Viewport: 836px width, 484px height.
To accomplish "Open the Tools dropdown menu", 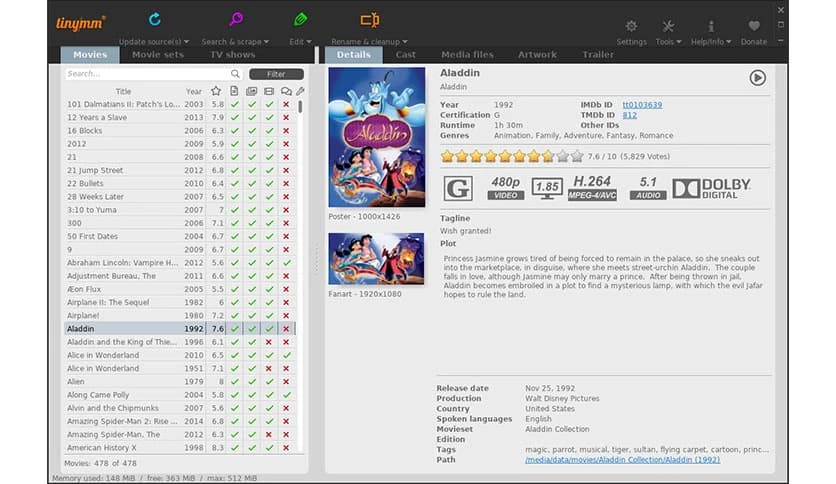I will (x=679, y=42).
